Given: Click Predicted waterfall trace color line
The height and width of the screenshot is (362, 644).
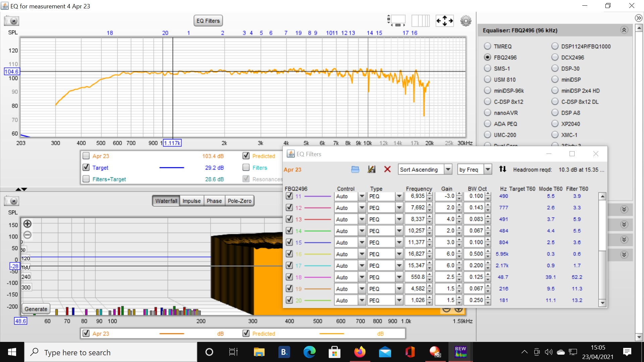Looking at the screenshot, I should 332,334.
